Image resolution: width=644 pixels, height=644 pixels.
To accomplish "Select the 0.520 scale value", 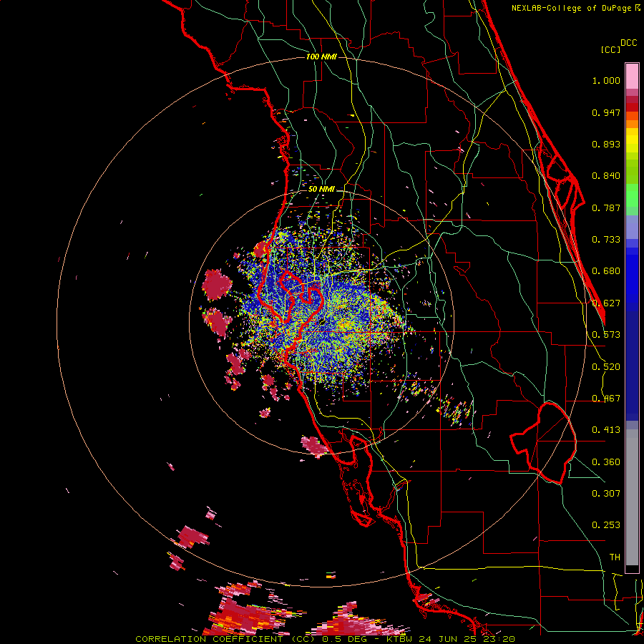I will point(606,367).
